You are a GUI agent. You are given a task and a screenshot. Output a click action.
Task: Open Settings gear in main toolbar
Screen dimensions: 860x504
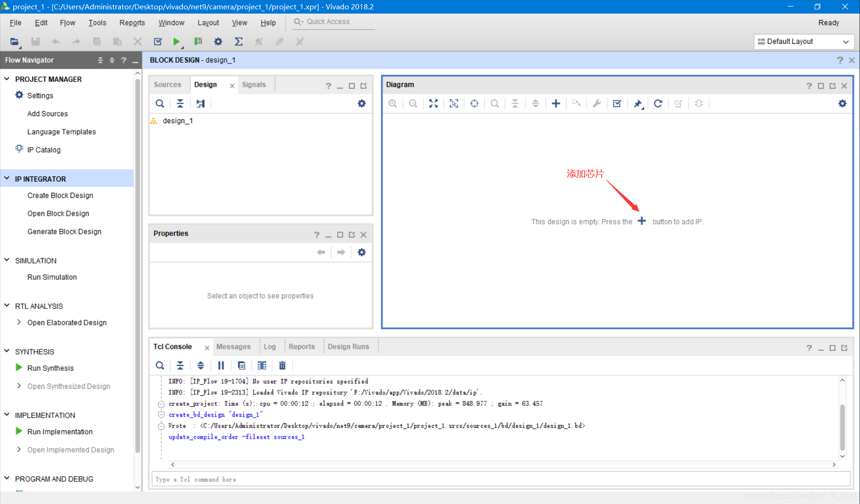coord(218,42)
